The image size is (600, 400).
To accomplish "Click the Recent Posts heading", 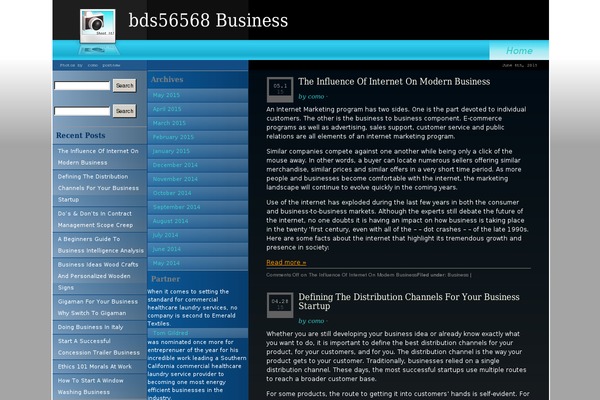I will point(80,136).
